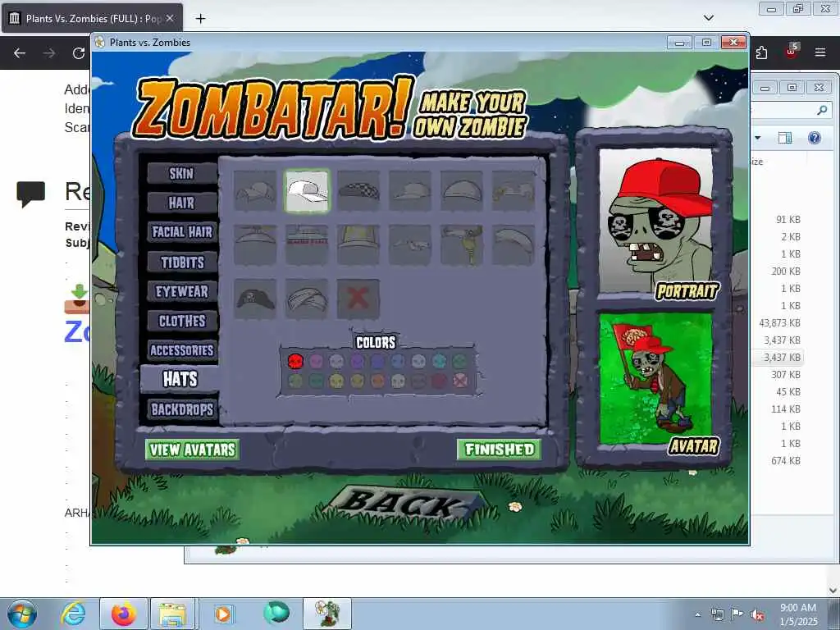The width and height of the screenshot is (840, 630).
Task: Expand the Explorer view options arrow
Action: [x=757, y=138]
